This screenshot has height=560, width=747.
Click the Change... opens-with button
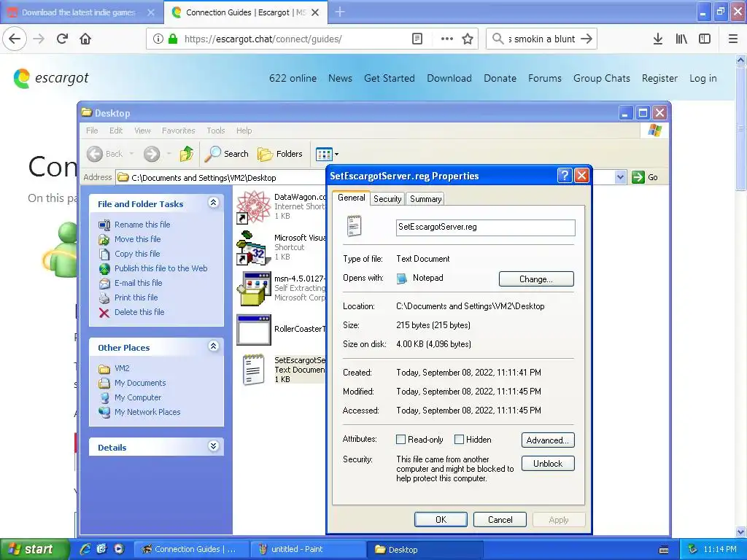coord(536,279)
